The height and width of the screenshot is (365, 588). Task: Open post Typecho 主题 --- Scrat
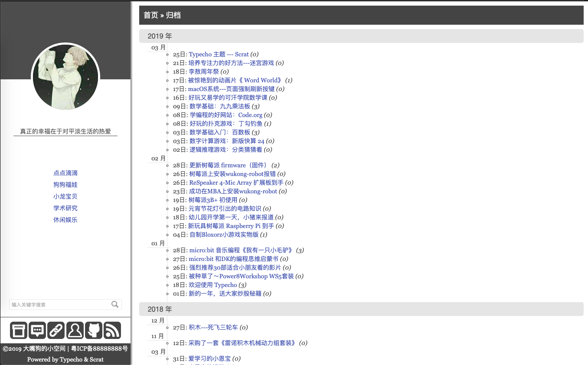tap(219, 54)
